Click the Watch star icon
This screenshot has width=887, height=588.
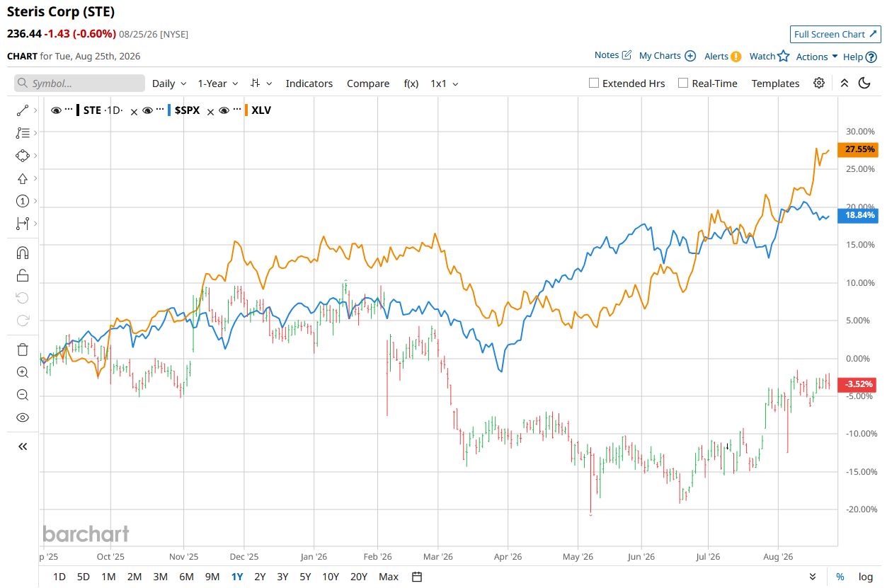pos(784,56)
